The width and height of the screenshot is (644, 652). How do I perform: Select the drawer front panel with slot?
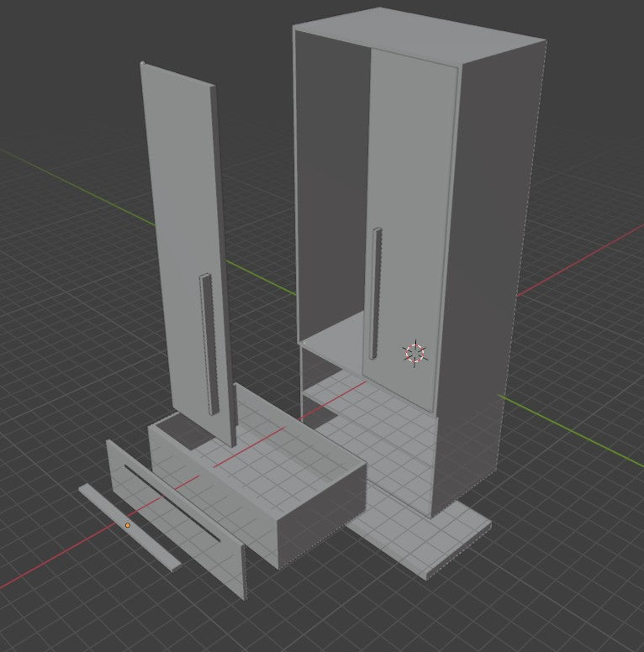tap(175, 518)
